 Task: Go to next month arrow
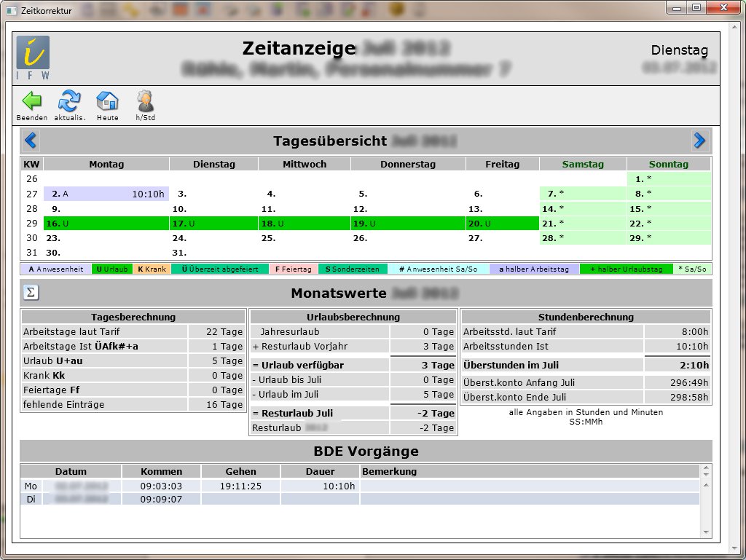pos(699,141)
